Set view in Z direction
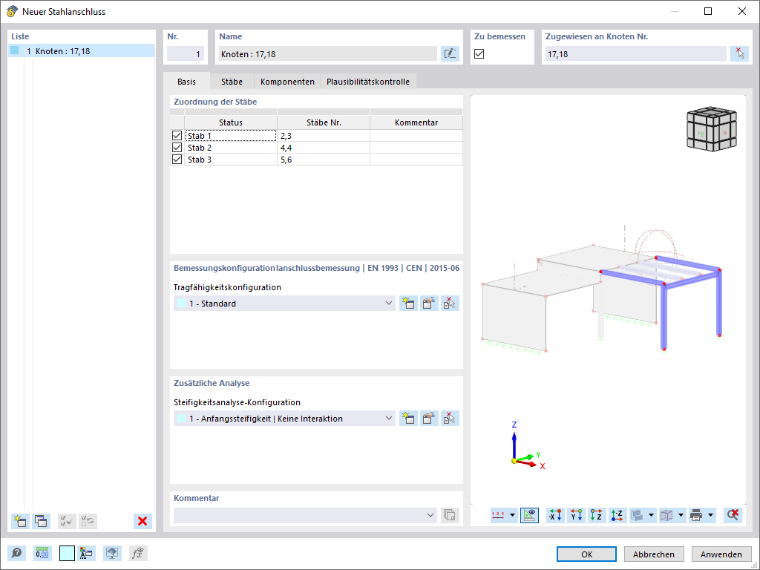 [597, 515]
